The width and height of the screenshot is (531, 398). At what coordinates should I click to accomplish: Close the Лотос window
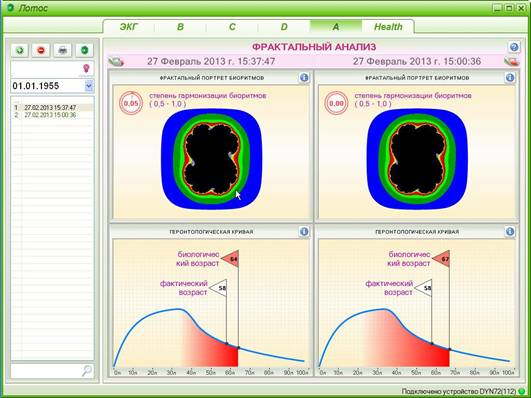(521, 8)
